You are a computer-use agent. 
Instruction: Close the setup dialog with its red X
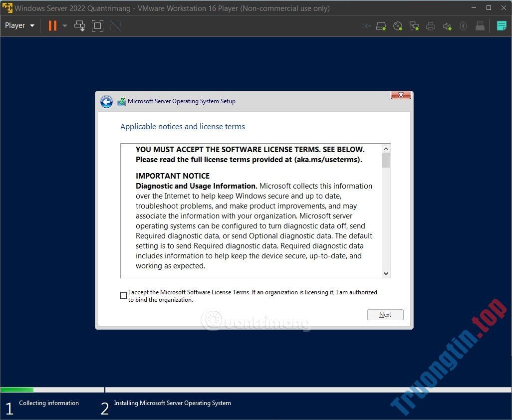point(400,95)
